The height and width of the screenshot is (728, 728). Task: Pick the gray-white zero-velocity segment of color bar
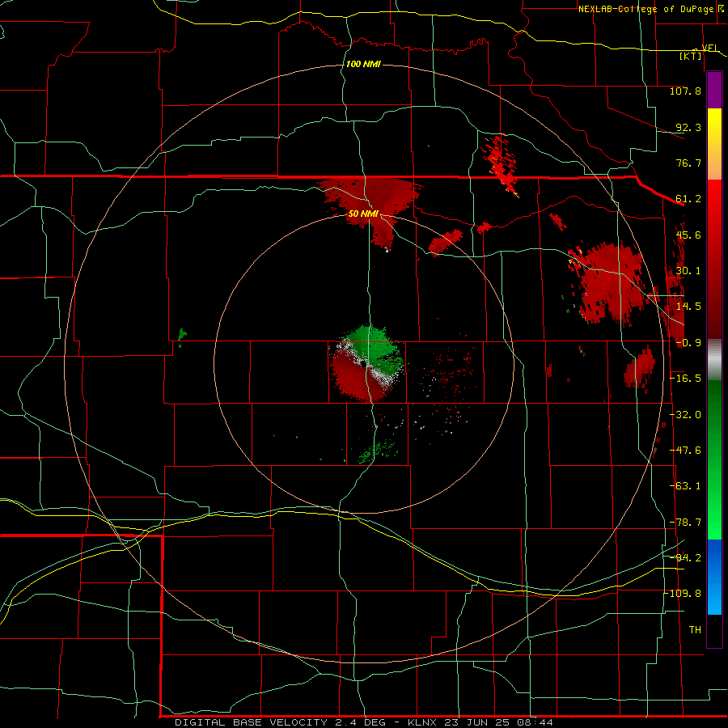pos(714,360)
